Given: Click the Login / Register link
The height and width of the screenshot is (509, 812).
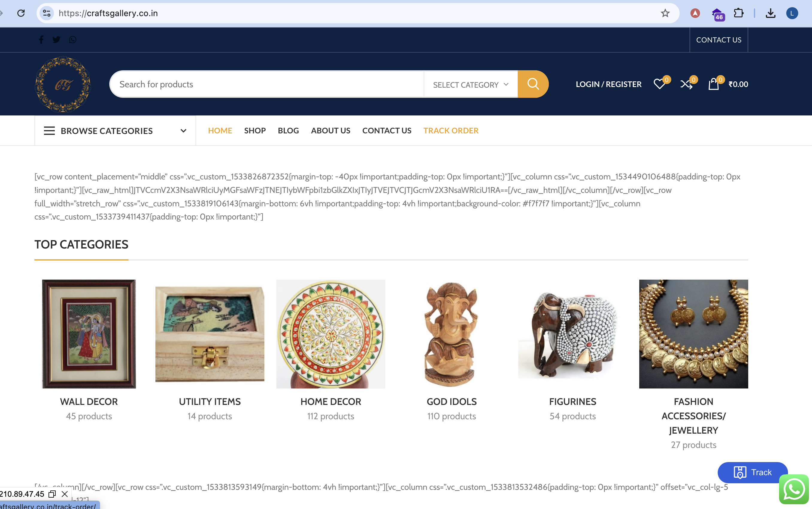Looking at the screenshot, I should [608, 84].
